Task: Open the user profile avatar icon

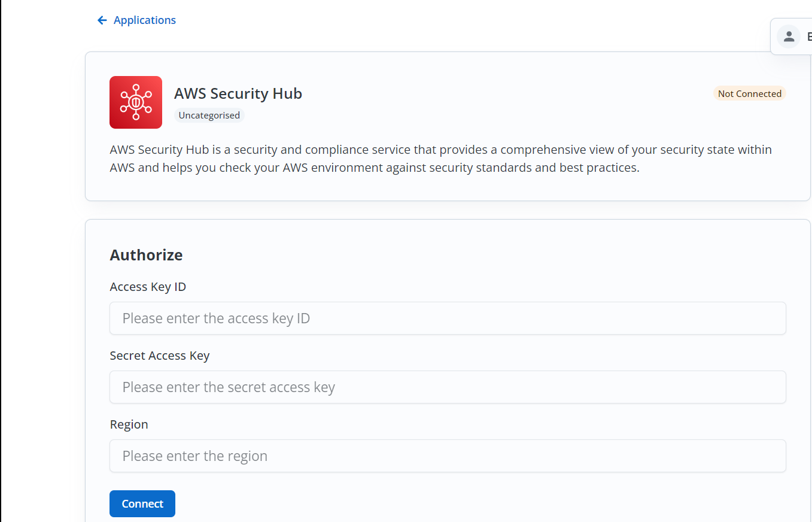Action: tap(789, 37)
